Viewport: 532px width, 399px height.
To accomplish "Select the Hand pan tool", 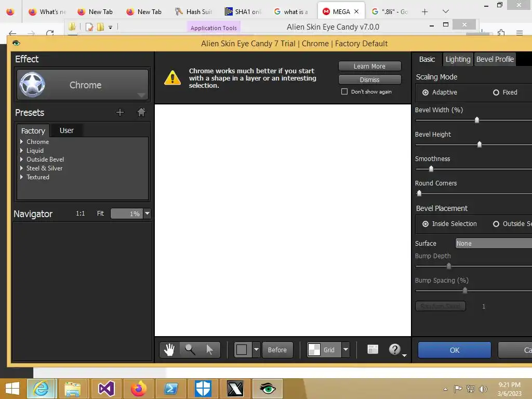I will (169, 350).
